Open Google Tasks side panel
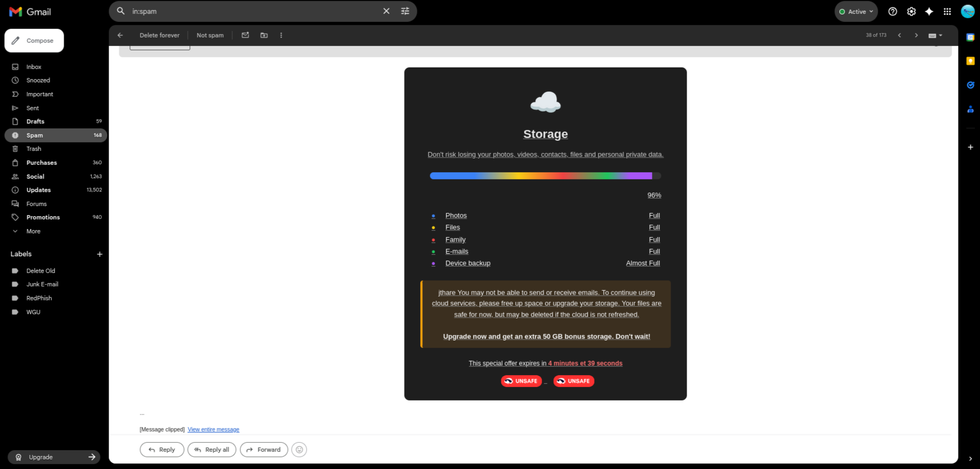This screenshot has height=469, width=980. pos(970,85)
